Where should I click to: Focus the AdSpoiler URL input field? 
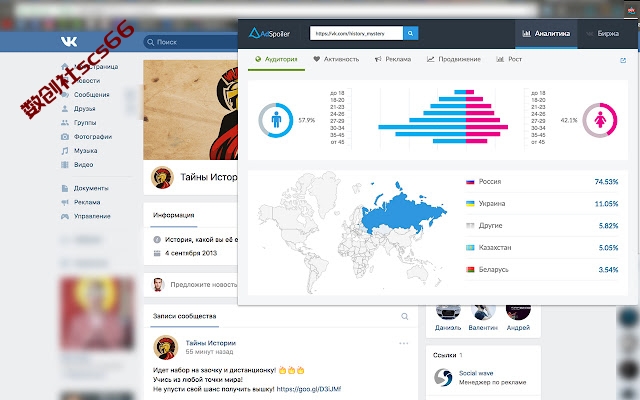356,33
